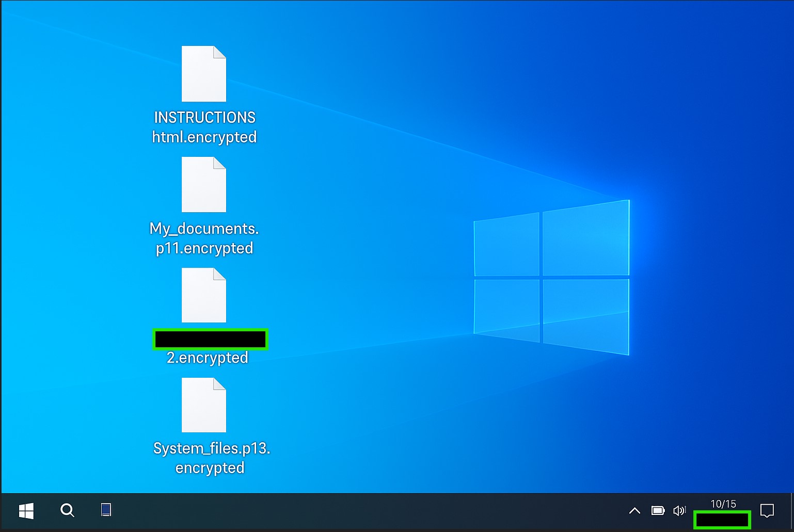Click the Search icon on the taskbar
The width and height of the screenshot is (794, 532).
click(x=67, y=511)
